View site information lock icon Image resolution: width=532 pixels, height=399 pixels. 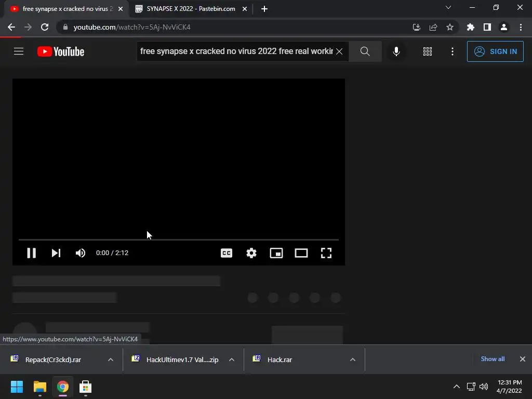pyautogui.click(x=65, y=27)
